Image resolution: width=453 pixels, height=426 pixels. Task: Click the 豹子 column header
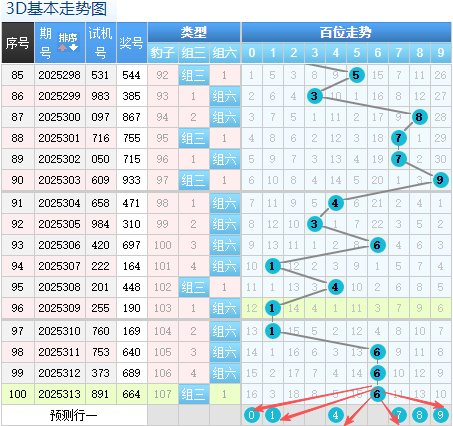[x=163, y=53]
